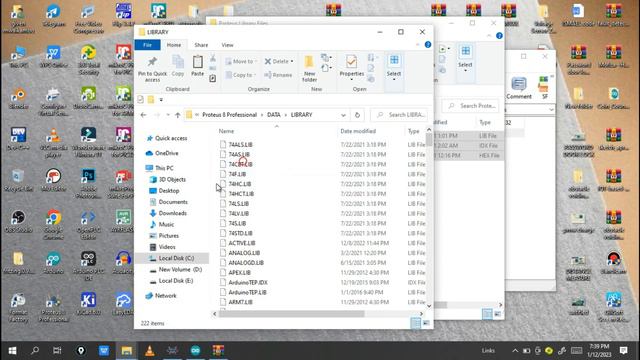Click the Cut scissors icon
Image resolution: width=640 pixels, height=360 pixels.
tap(213, 58)
